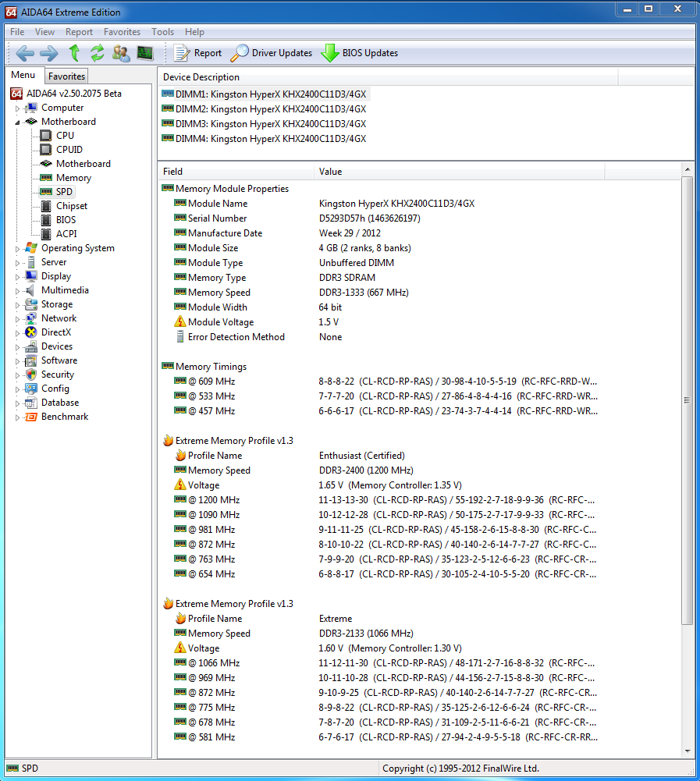The image size is (700, 781).
Task: Open the Report menu
Action: [79, 32]
